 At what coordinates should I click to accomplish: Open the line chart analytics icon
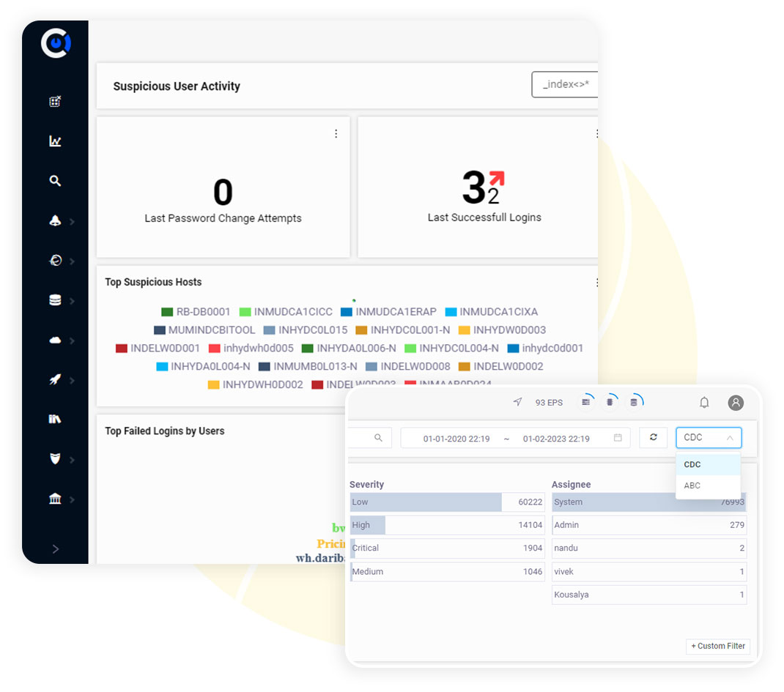click(x=55, y=141)
